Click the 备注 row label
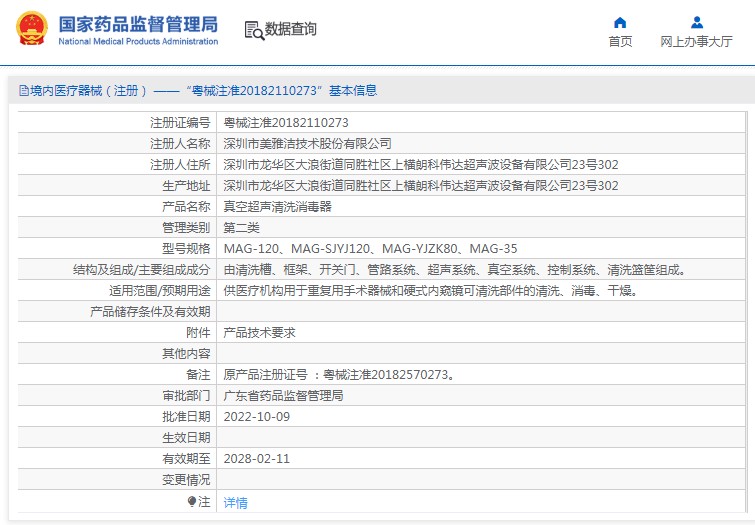This screenshot has height=525, width=755. [x=198, y=375]
